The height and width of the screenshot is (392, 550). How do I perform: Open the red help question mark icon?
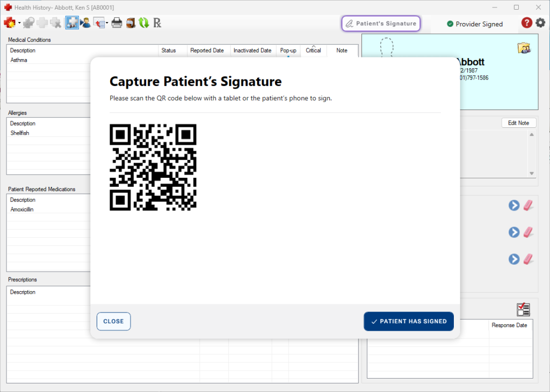pyautogui.click(x=527, y=23)
